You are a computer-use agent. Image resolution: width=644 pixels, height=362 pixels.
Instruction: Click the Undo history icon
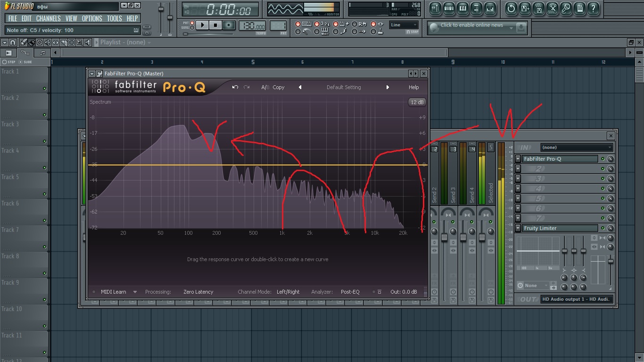coord(511,8)
